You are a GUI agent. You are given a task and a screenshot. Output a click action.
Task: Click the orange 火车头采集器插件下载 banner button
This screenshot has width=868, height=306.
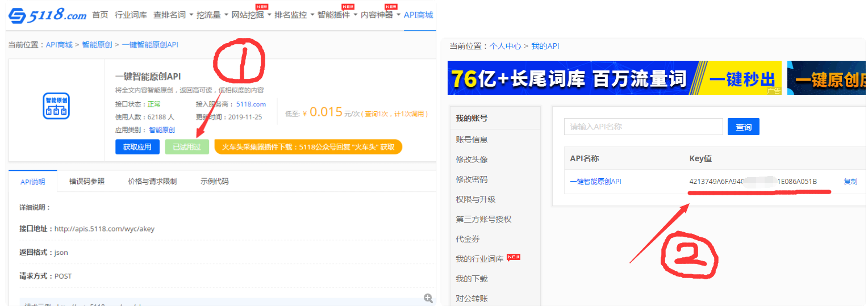308,146
